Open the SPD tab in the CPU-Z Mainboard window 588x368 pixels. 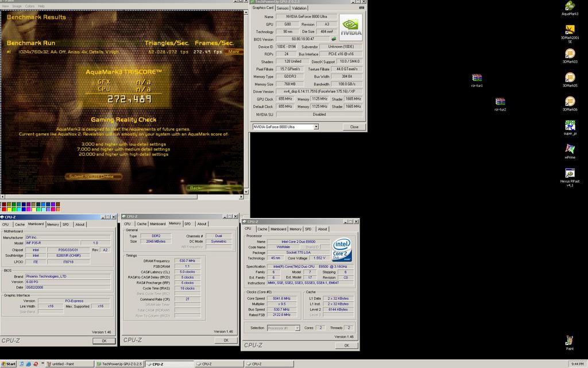point(65,225)
